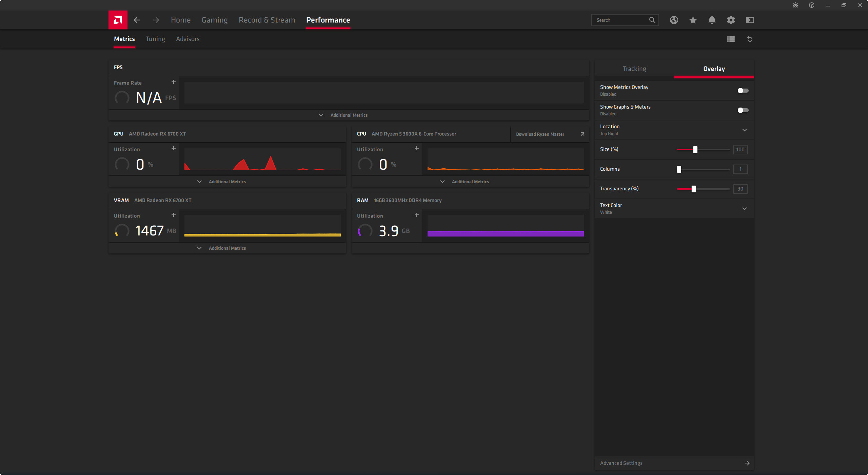Click the Ryzen Master external link arrow
Viewport: 868px width, 475px height.
point(582,134)
